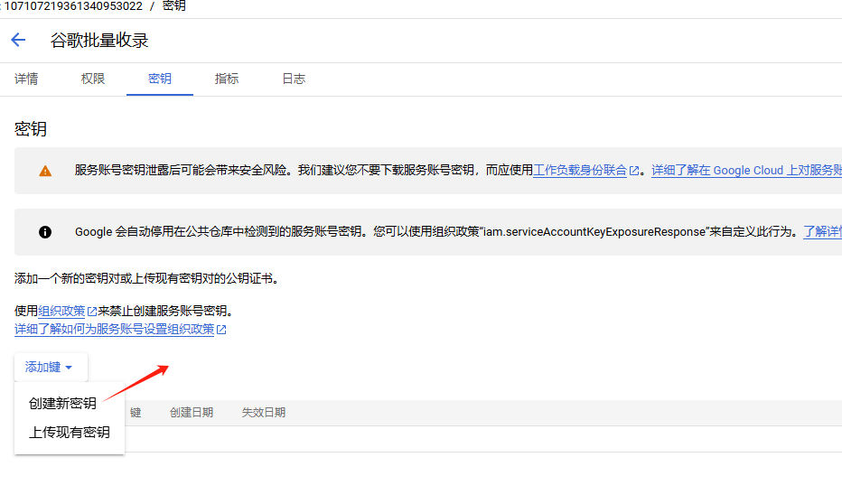Viewport: 842px width, 504px height.
Task: Open 详细了解在 Google Cloud link
Action: pos(746,170)
